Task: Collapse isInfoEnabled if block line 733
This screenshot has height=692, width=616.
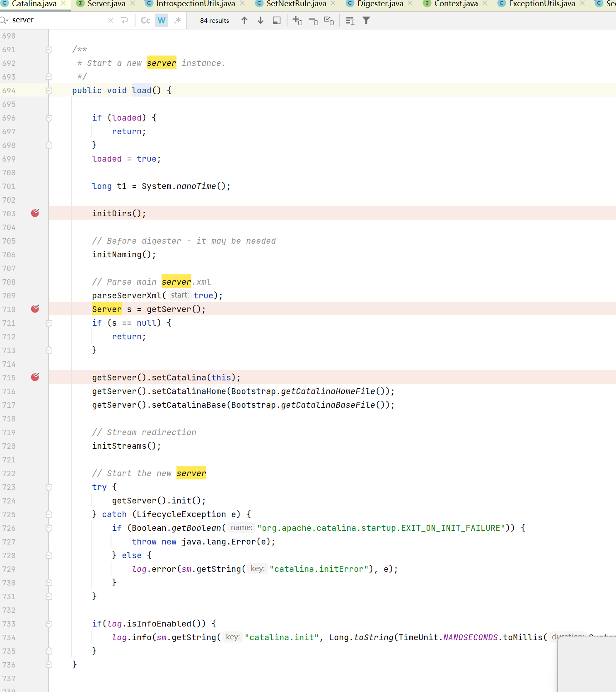Action: (49, 624)
